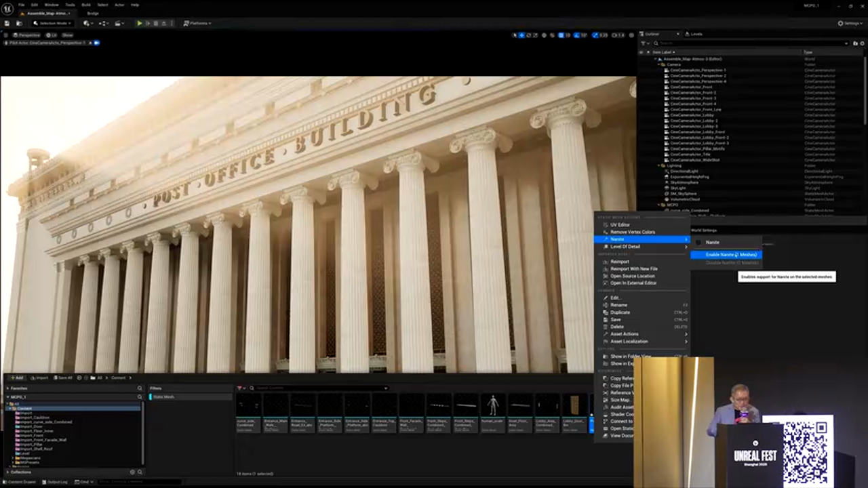
Task: Click the Add content quick-add icon in toolbar
Action: [x=87, y=23]
